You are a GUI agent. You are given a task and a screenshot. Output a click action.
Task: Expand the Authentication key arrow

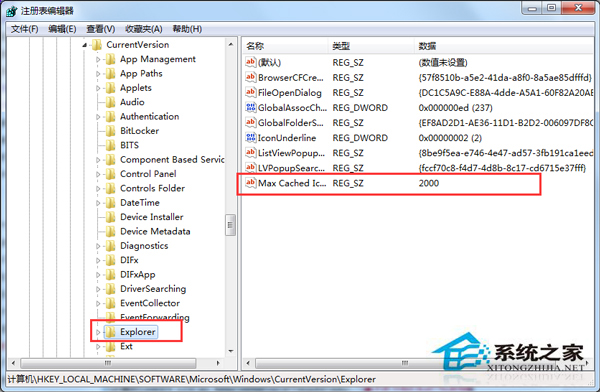click(x=98, y=117)
